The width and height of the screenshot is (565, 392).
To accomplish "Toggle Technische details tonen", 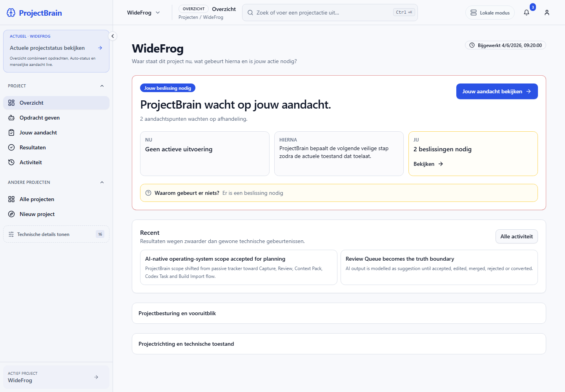I will pyautogui.click(x=56, y=234).
